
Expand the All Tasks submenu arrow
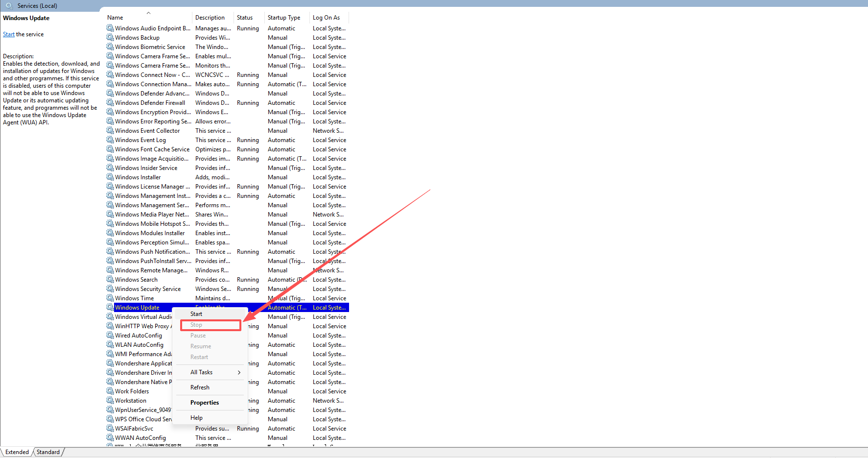tap(239, 372)
